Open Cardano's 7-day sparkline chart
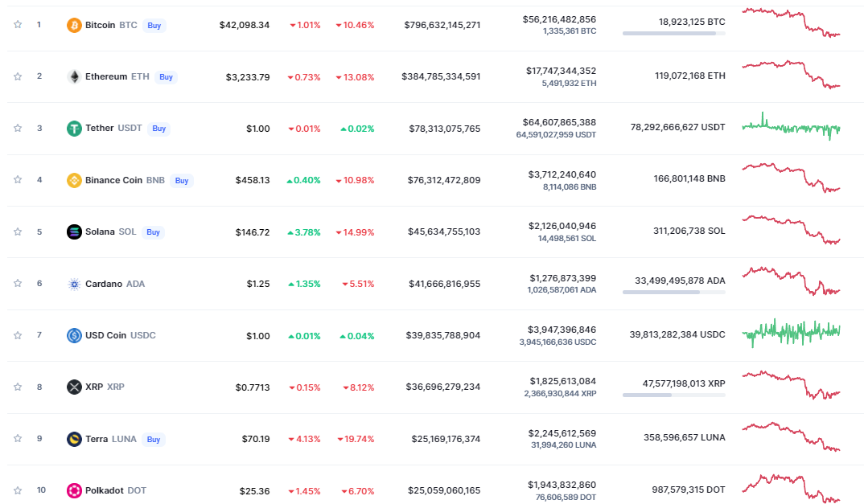 [792, 281]
